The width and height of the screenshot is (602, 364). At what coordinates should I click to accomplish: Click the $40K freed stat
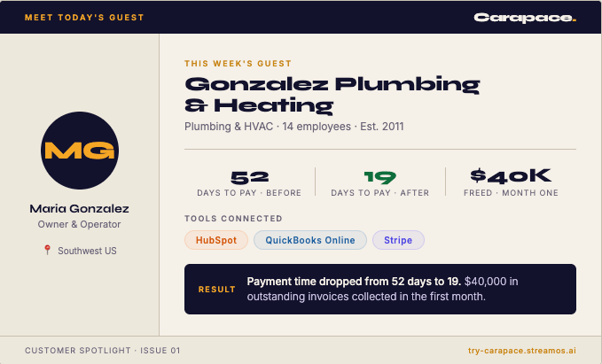coord(511,182)
